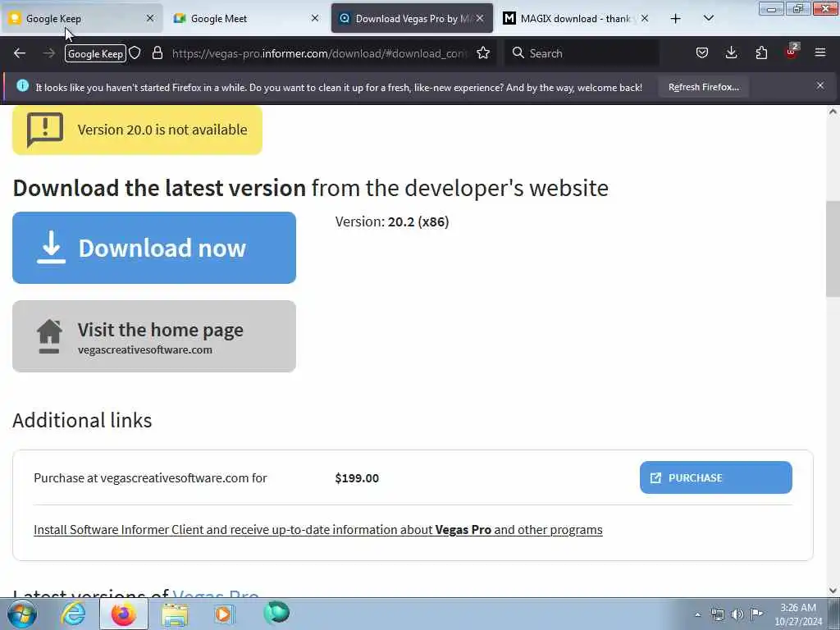Click the taskbar clock showing 3:26 AM

(797, 614)
